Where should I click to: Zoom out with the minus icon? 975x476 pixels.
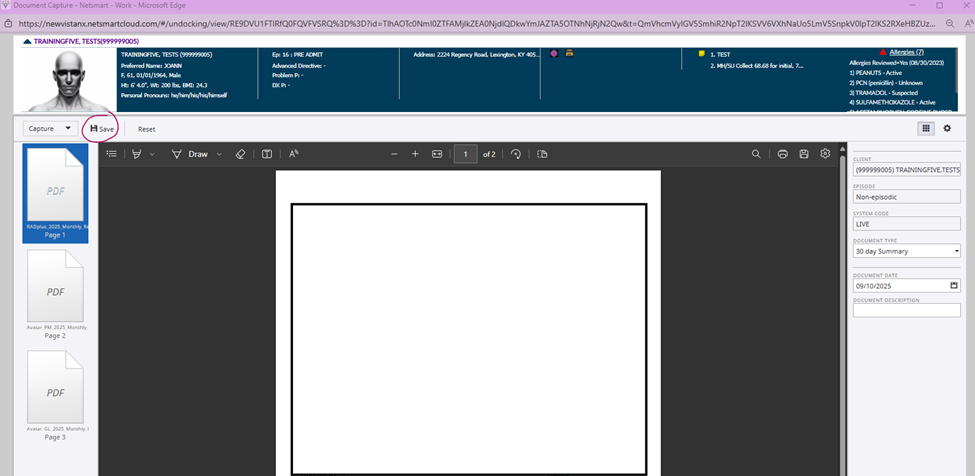(x=394, y=154)
